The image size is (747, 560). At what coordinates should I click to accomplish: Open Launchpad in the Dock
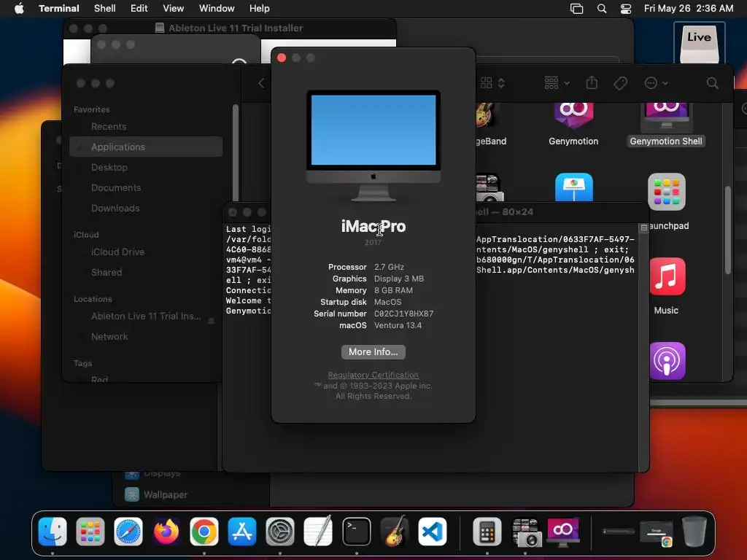[90, 531]
